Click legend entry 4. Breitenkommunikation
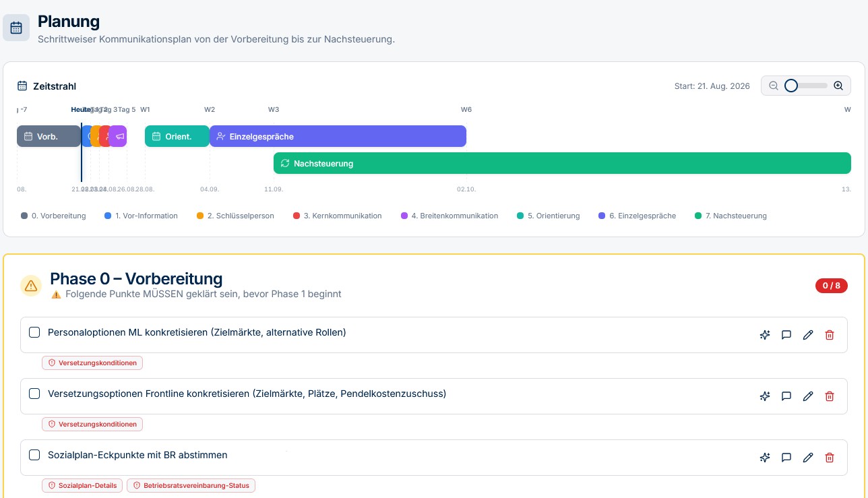Image resolution: width=868 pixels, height=498 pixels. click(x=449, y=216)
